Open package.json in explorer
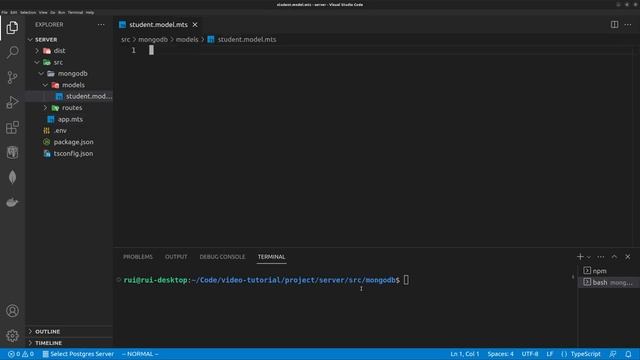 coord(73,142)
